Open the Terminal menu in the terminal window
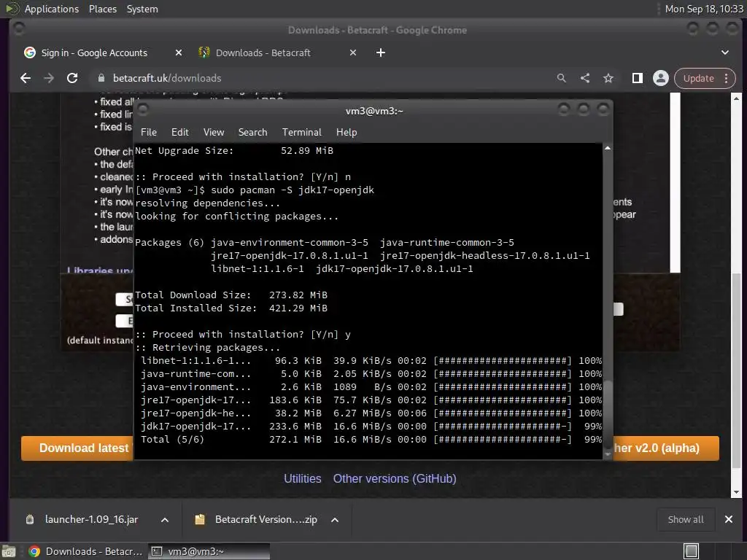Viewport: 747px width, 560px height. pyautogui.click(x=301, y=133)
